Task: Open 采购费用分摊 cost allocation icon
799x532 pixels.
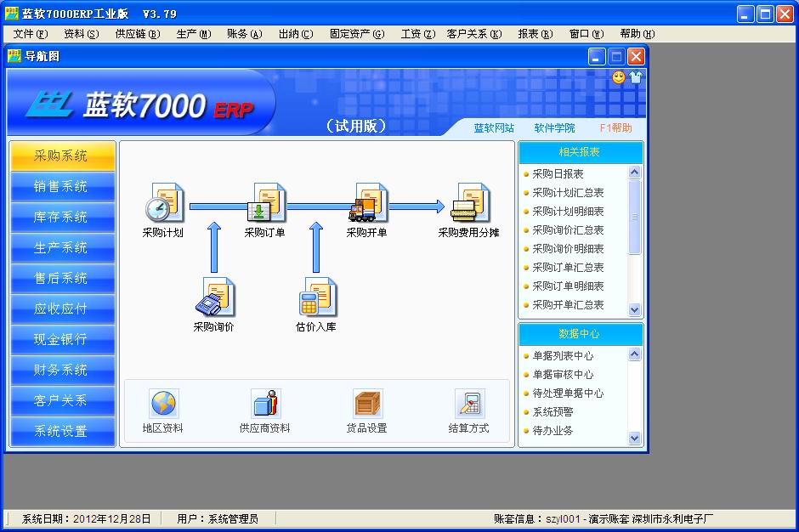Action: pyautogui.click(x=469, y=204)
